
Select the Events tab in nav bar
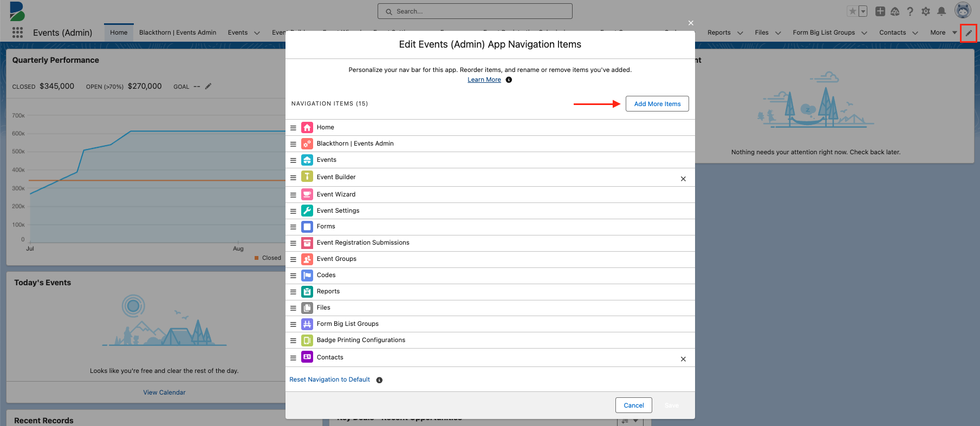click(238, 32)
